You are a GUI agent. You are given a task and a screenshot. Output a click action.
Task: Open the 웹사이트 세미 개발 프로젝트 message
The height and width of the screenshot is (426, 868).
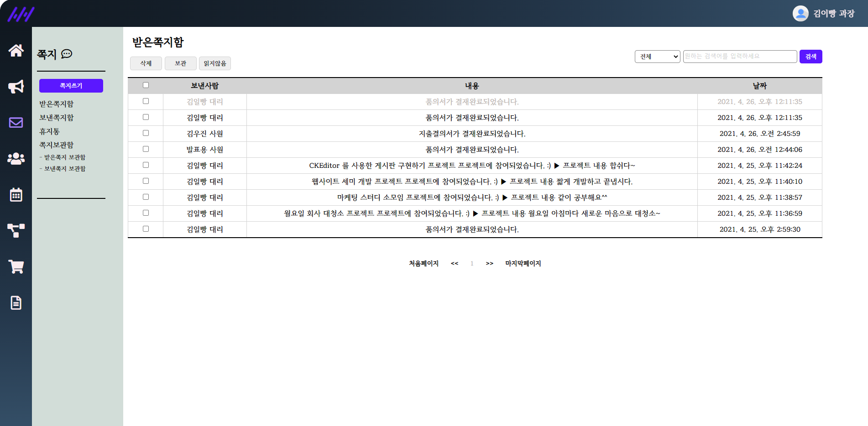tap(472, 182)
